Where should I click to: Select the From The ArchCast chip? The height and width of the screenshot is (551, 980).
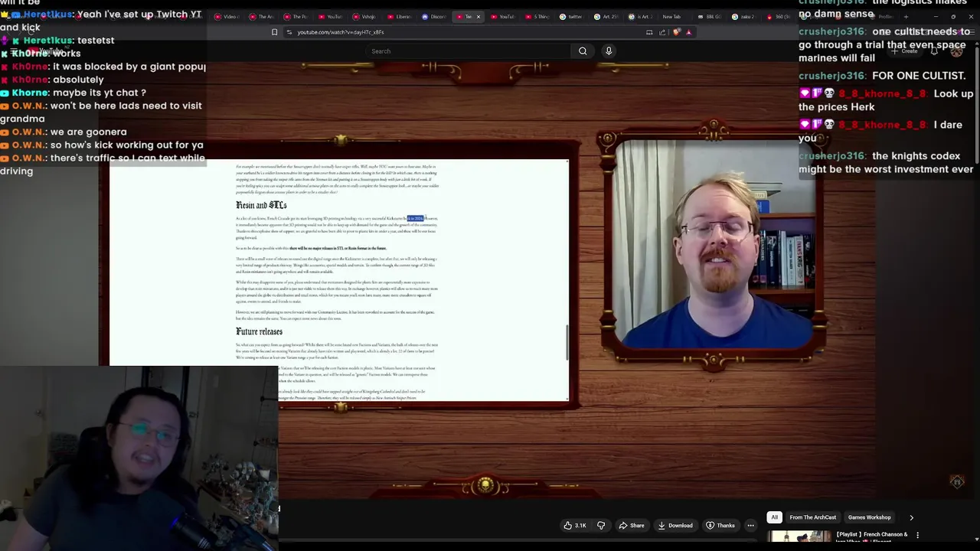coord(812,517)
